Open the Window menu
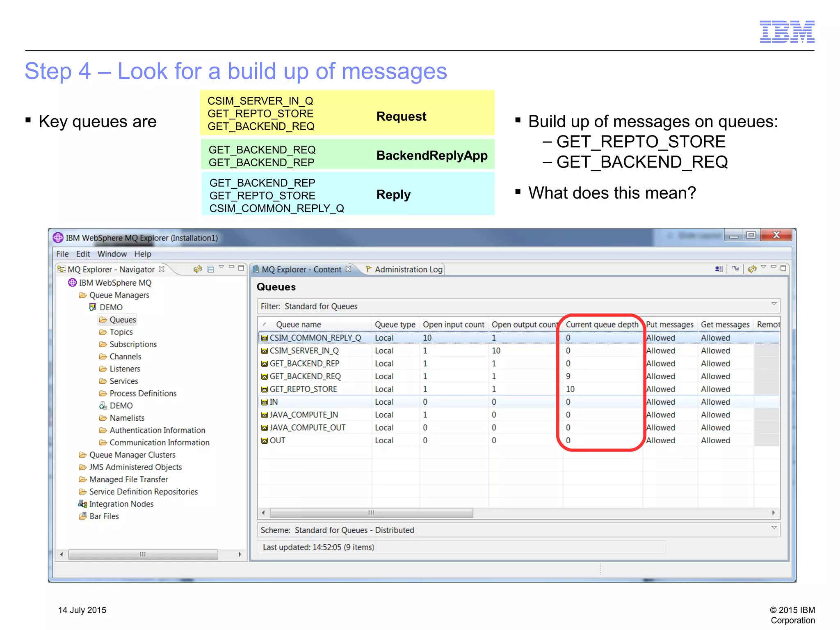 [x=112, y=254]
